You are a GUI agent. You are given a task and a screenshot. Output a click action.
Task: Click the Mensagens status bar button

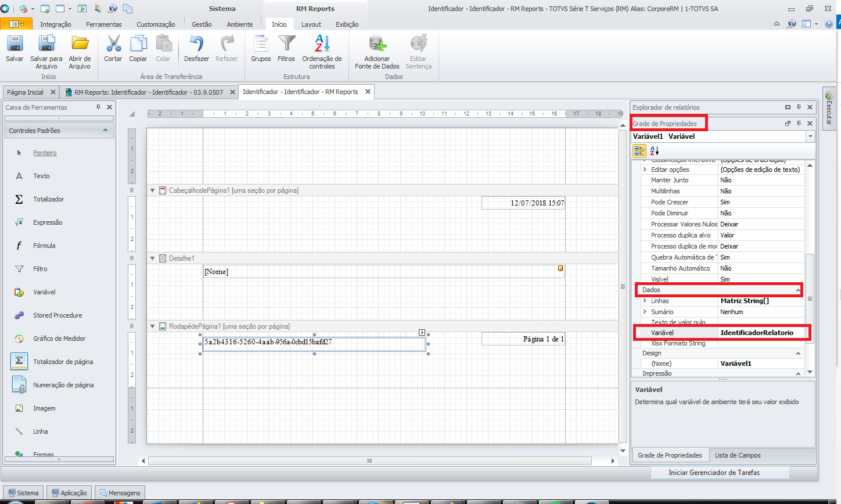point(119,493)
